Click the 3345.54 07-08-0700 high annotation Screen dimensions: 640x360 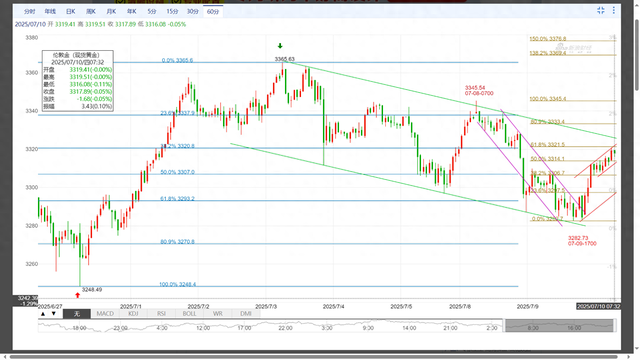click(x=479, y=91)
